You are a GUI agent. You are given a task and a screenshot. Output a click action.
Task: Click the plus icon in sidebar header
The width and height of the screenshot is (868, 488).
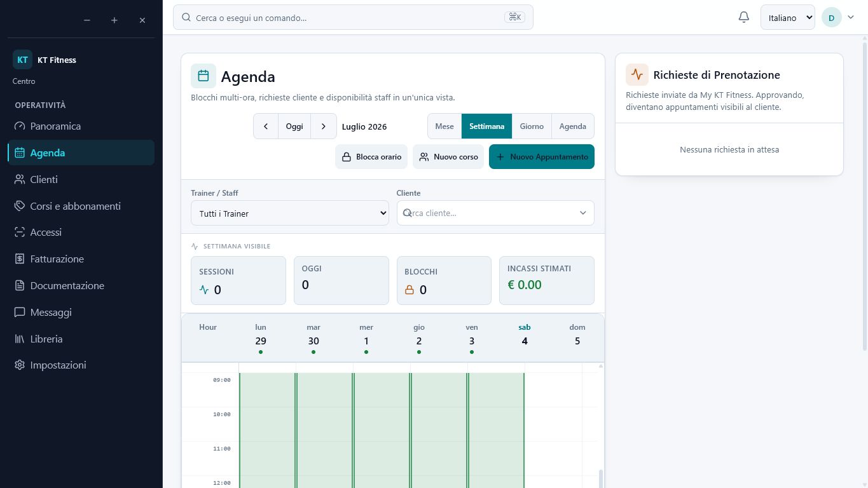[114, 20]
